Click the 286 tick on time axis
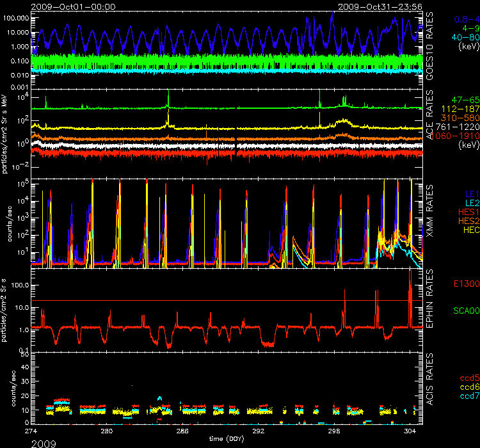Screen dimensions: 480x448 click(182, 430)
